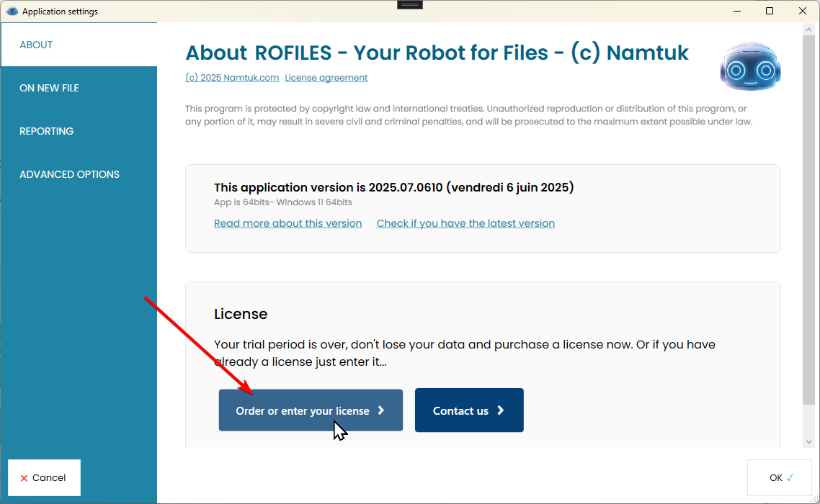Click Order or enter your license button
The height and width of the screenshot is (504, 820).
click(311, 410)
